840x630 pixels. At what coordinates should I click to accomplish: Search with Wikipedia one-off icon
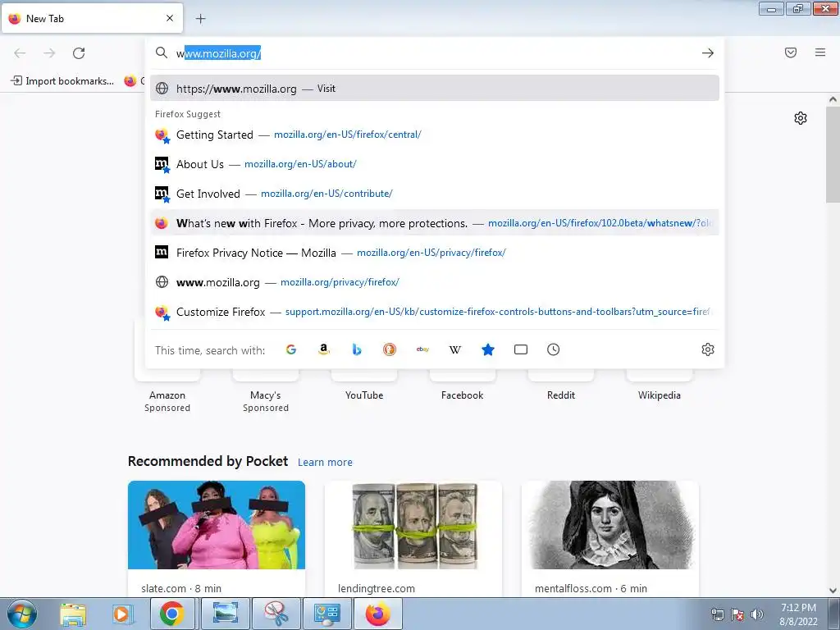point(454,349)
